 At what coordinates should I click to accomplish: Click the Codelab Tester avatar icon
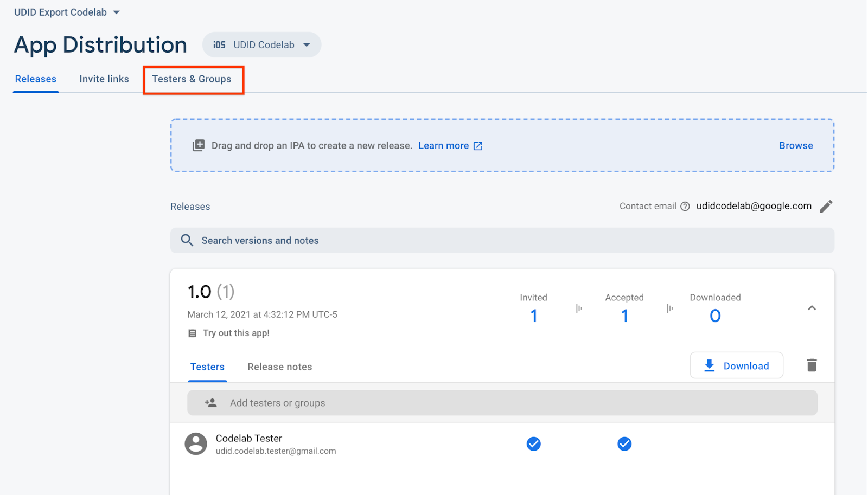[196, 444]
